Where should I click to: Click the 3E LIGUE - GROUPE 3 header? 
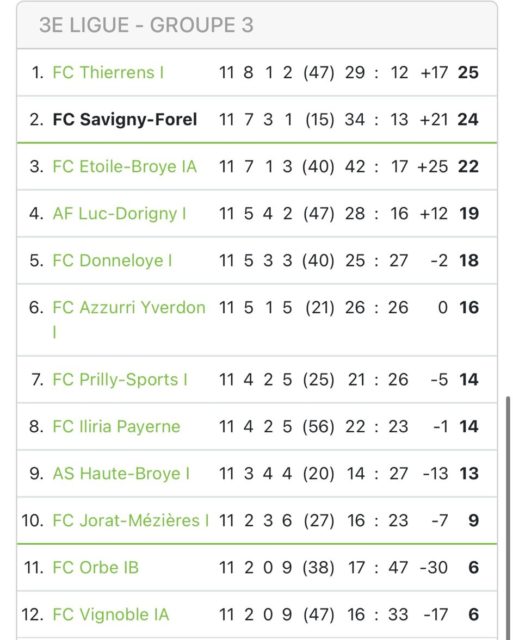[146, 25]
